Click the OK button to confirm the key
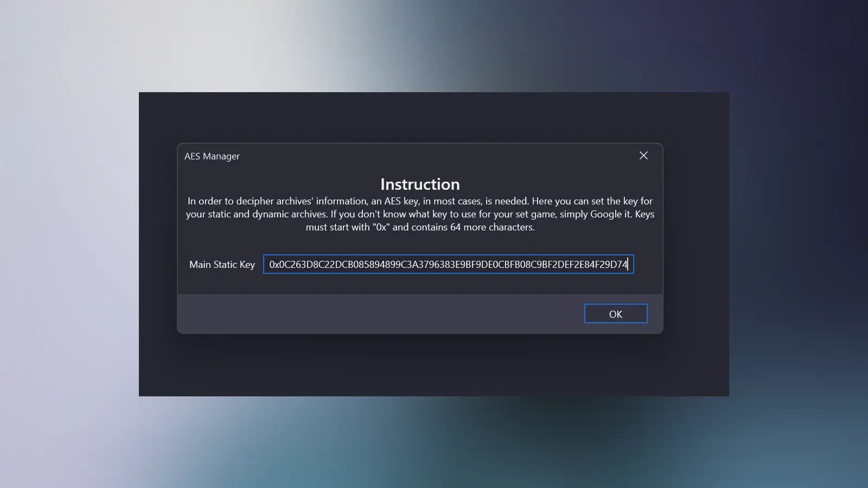This screenshot has height=488, width=868. point(615,313)
